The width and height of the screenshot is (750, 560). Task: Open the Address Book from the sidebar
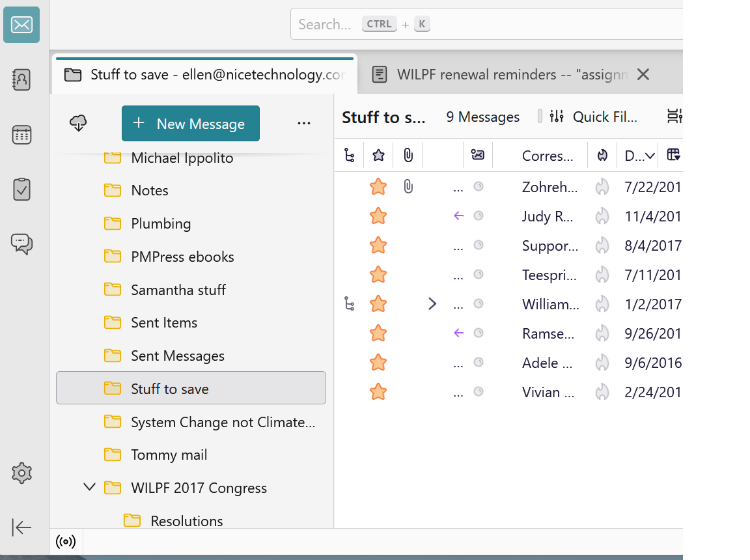pyautogui.click(x=21, y=80)
